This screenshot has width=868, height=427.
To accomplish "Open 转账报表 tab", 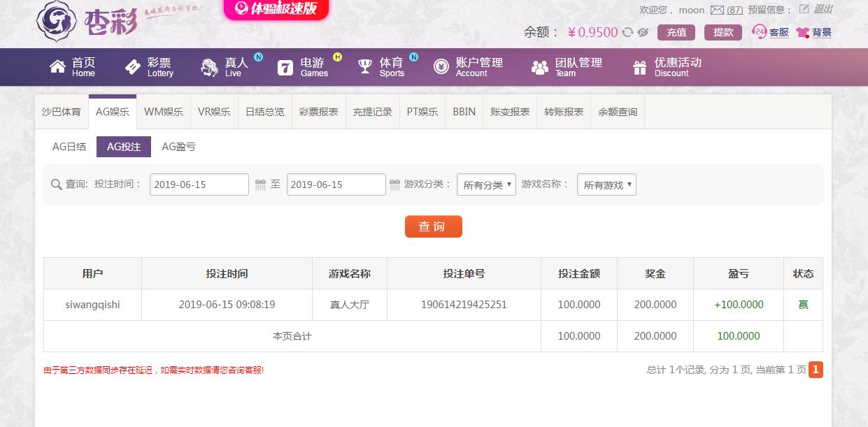I will click(x=564, y=112).
